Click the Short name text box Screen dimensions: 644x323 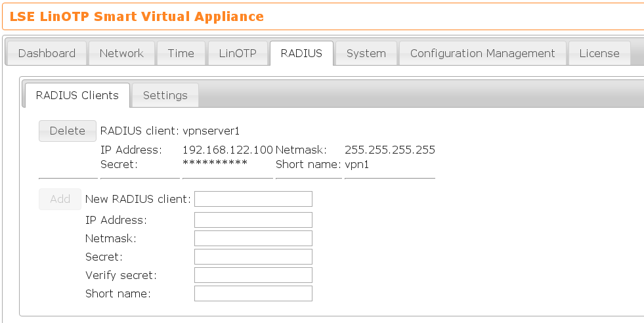click(x=253, y=293)
